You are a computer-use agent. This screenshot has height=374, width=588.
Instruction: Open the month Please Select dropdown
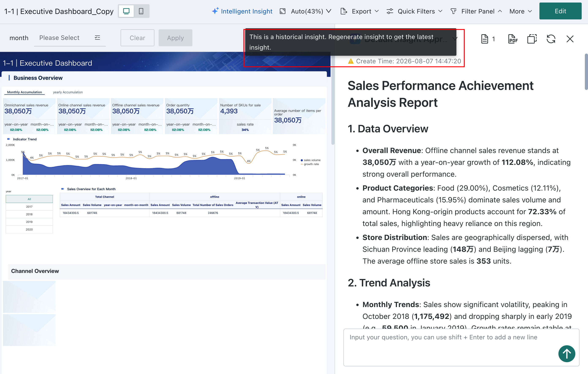(x=70, y=38)
